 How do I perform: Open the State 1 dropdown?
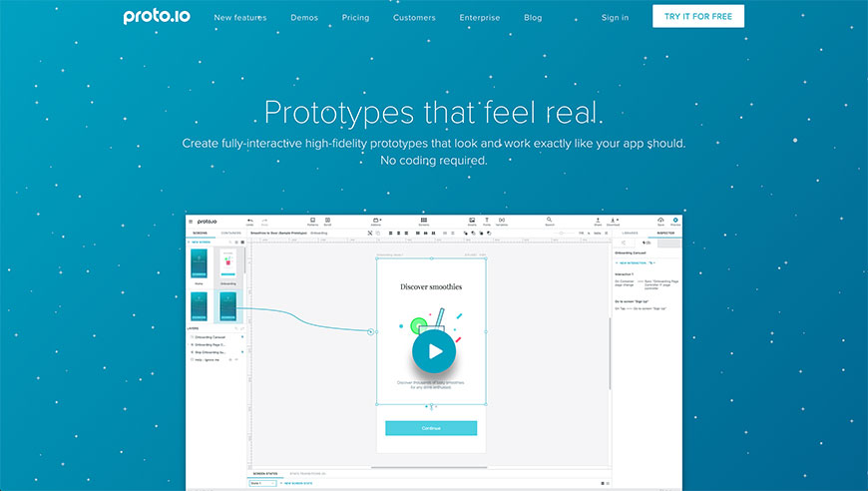pos(263,482)
